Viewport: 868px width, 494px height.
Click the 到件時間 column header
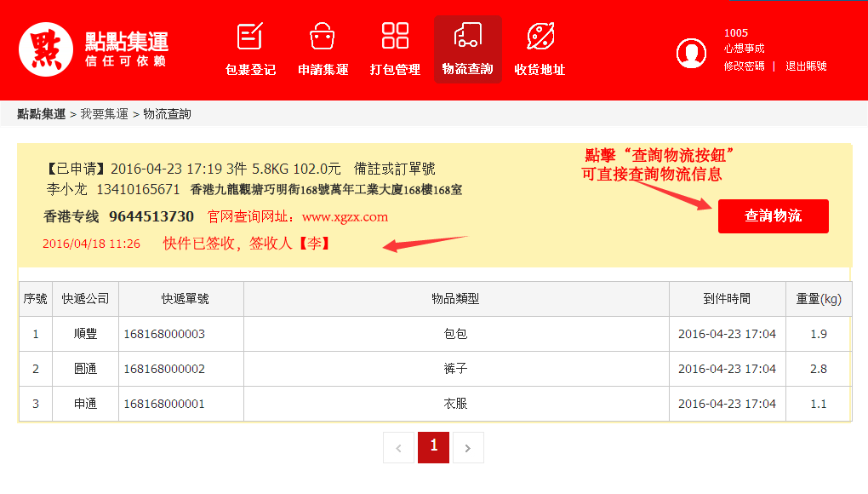click(727, 299)
